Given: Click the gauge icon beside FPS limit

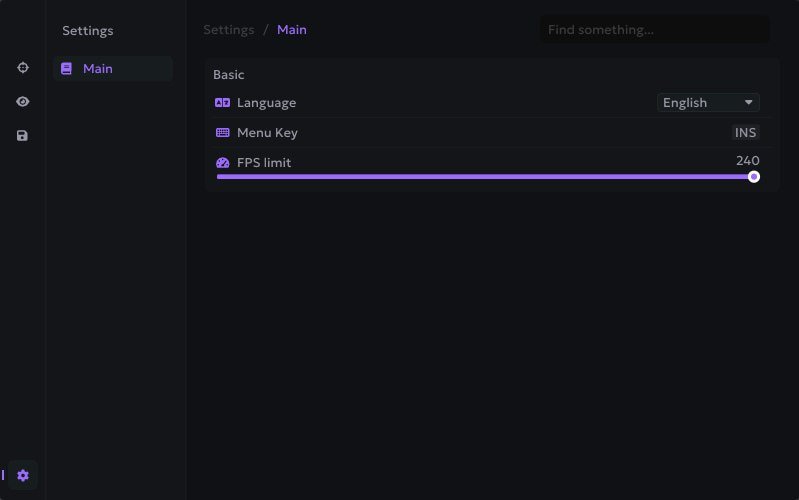Looking at the screenshot, I should tap(223, 163).
